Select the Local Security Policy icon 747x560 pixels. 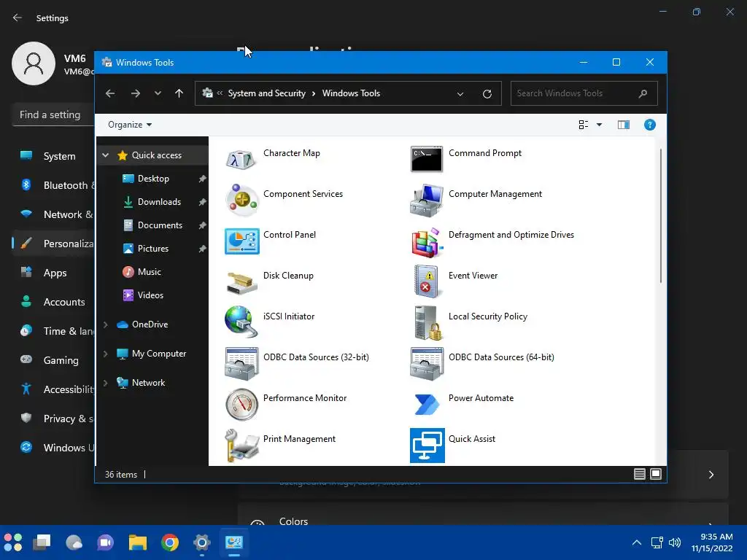click(x=427, y=323)
